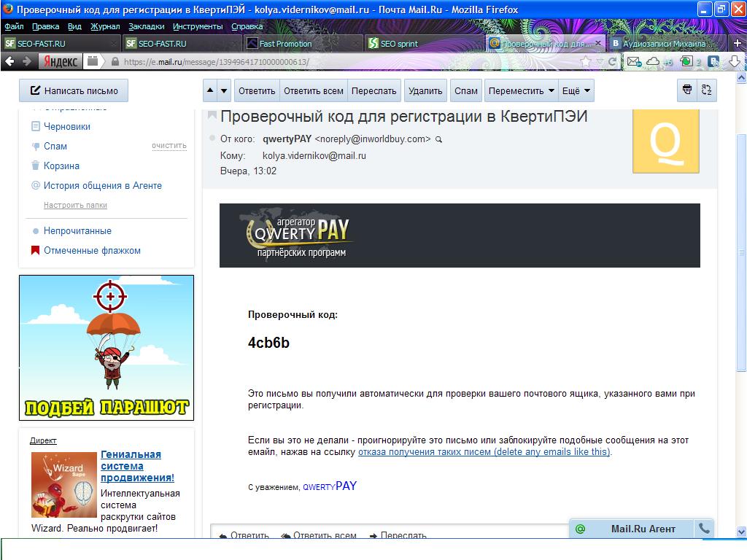The width and height of the screenshot is (747, 560).
Task: Mark message as Спам in toolbar
Action: pos(466,90)
